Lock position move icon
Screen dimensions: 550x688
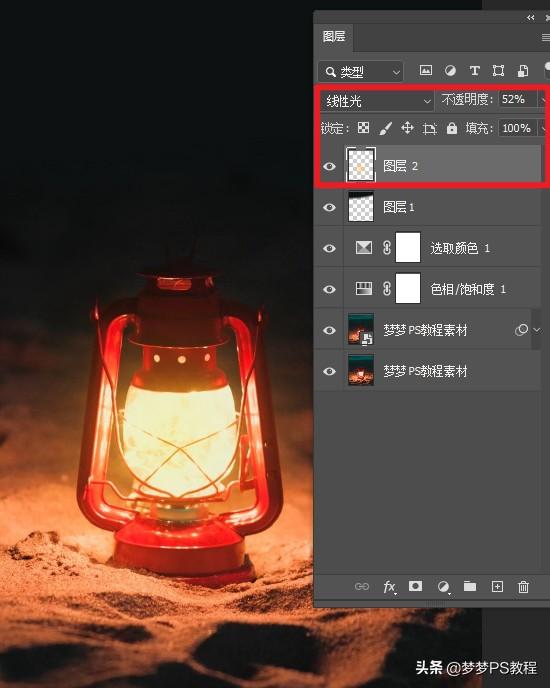[x=407, y=128]
